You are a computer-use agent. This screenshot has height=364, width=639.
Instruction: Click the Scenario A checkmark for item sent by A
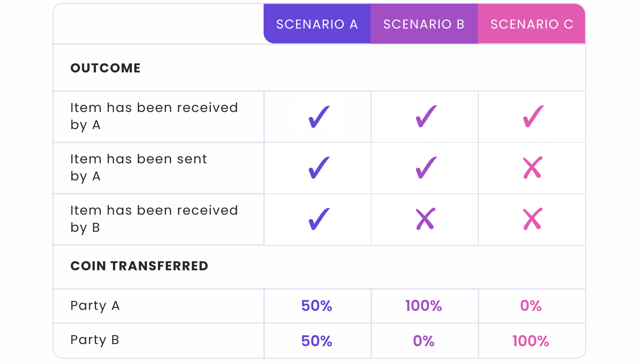[319, 168]
